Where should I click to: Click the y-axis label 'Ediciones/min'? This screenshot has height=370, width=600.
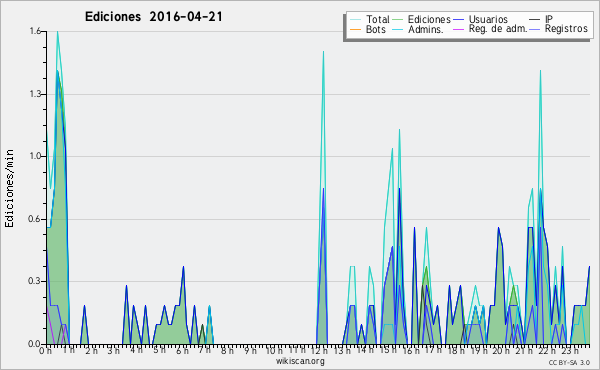pyautogui.click(x=9, y=189)
